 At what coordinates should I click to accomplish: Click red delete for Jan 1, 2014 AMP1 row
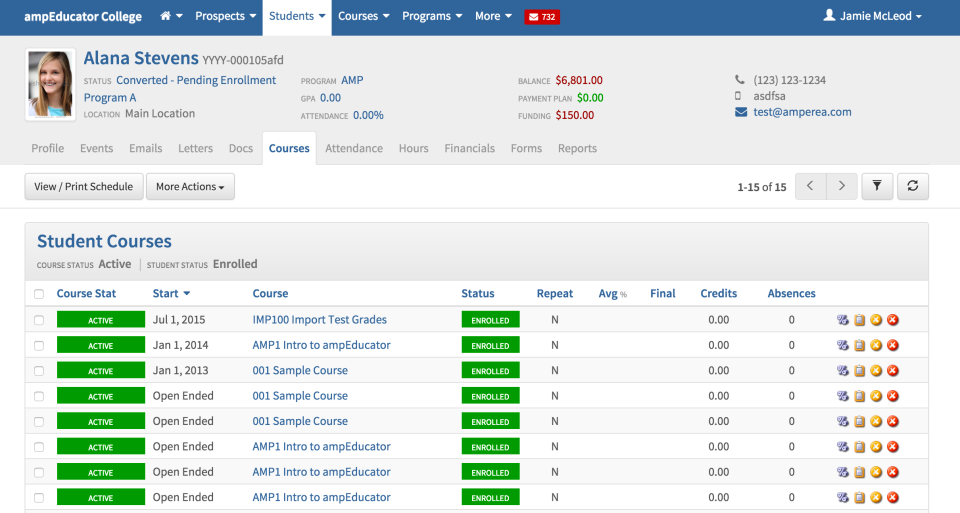[893, 345]
